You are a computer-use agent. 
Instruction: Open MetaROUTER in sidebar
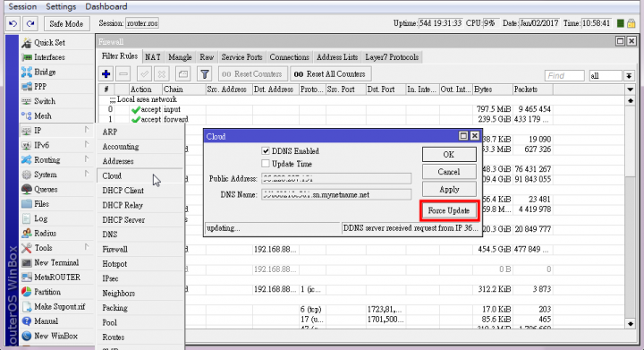point(57,277)
